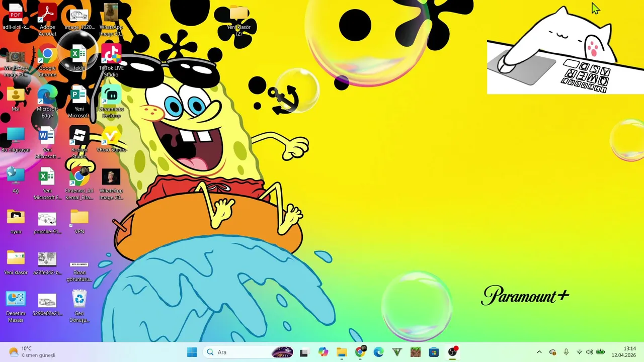
Task: Open the Ağ network icon
Action: click(x=16, y=181)
